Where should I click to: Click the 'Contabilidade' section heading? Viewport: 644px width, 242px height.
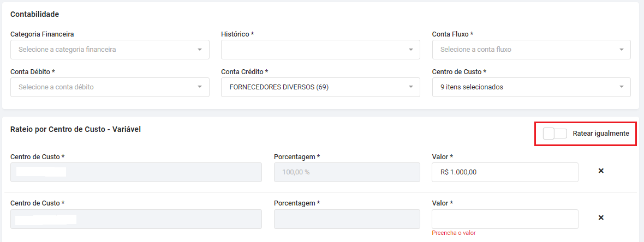[x=34, y=14]
